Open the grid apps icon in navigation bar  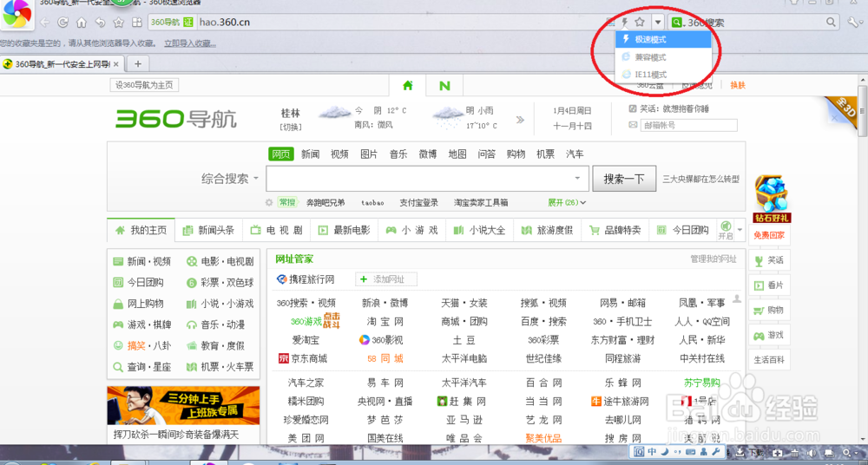coord(137,23)
